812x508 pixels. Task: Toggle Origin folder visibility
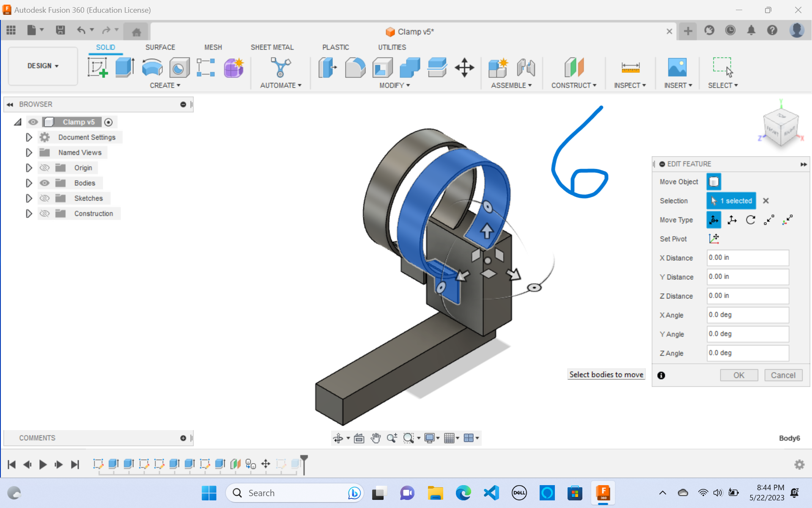pyautogui.click(x=44, y=167)
